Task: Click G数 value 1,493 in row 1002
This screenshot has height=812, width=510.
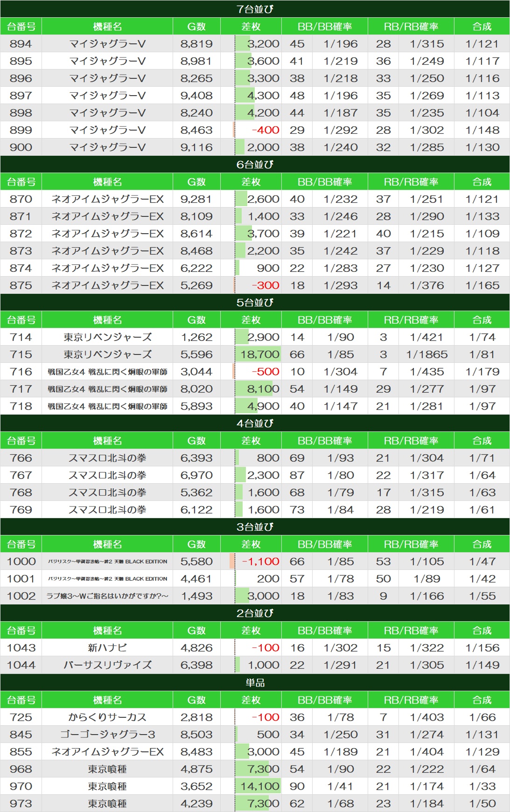Action: [196, 596]
